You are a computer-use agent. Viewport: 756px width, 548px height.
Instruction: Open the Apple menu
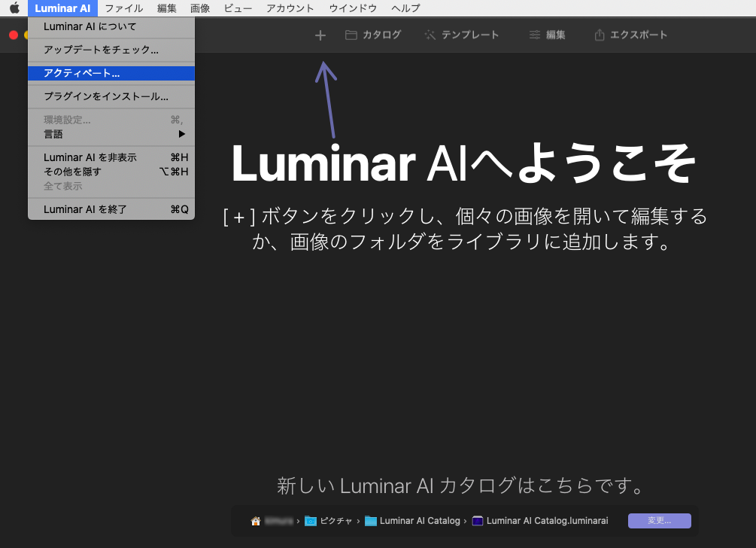click(14, 8)
